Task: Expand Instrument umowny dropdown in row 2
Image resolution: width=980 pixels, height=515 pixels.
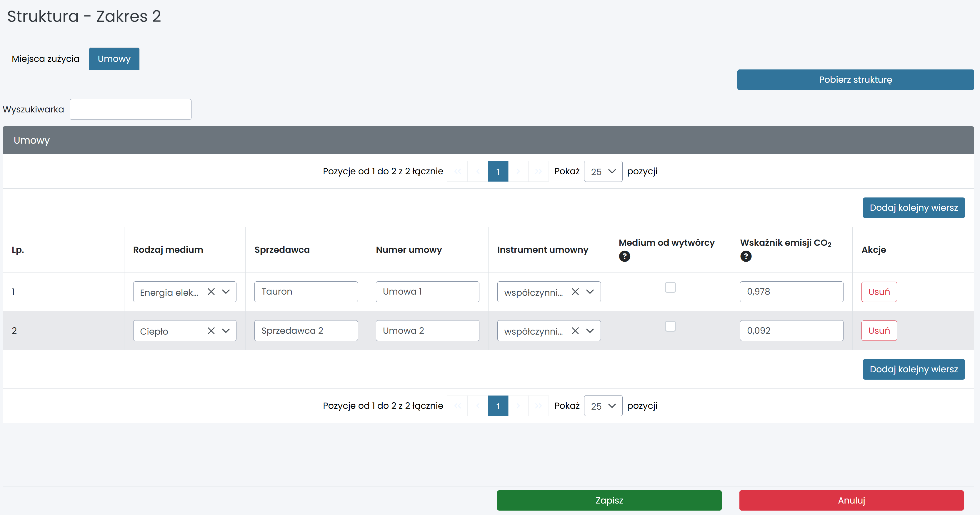Action: pyautogui.click(x=590, y=331)
